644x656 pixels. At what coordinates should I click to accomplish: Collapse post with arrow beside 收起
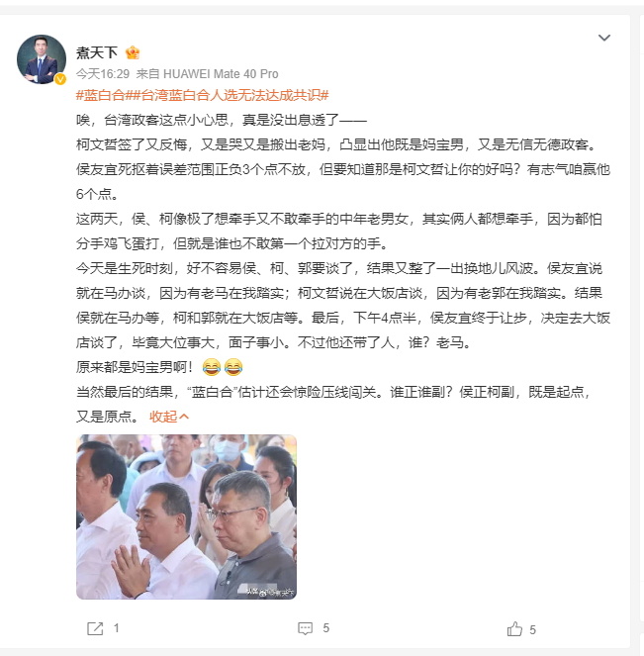coord(184,417)
